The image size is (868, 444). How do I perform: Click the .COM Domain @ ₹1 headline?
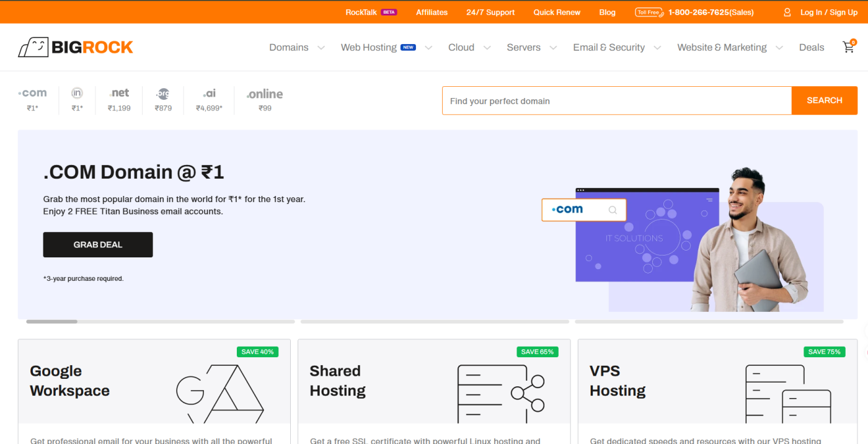pyautogui.click(x=133, y=172)
